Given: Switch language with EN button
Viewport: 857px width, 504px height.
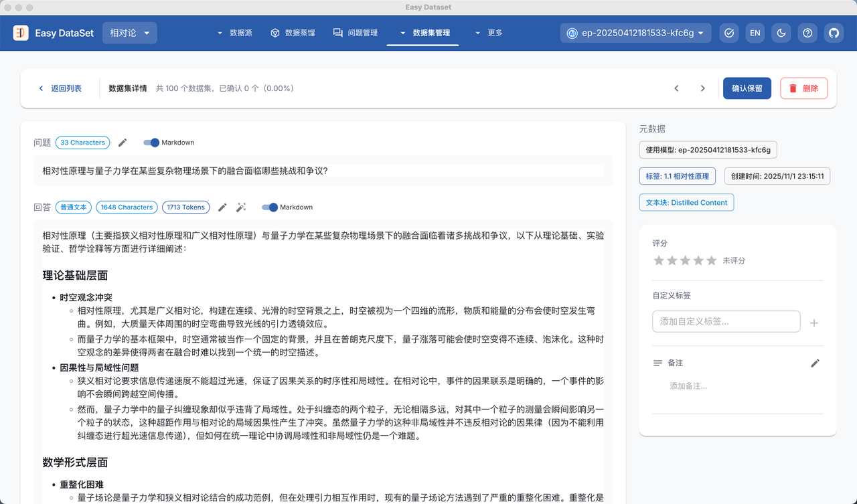Looking at the screenshot, I should pyautogui.click(x=755, y=33).
